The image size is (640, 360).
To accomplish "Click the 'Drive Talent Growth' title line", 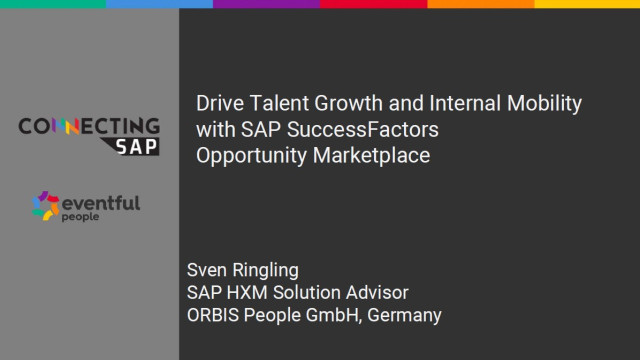I will tap(389, 103).
